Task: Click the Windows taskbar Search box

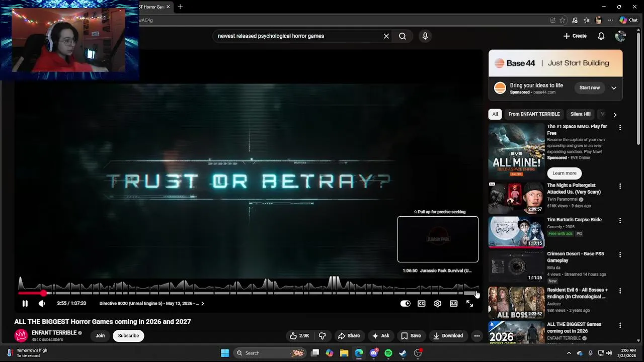Action: click(270, 353)
